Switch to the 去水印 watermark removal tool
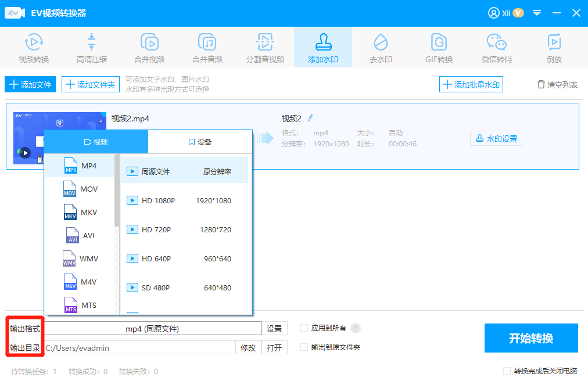588x381 pixels. tap(381, 46)
